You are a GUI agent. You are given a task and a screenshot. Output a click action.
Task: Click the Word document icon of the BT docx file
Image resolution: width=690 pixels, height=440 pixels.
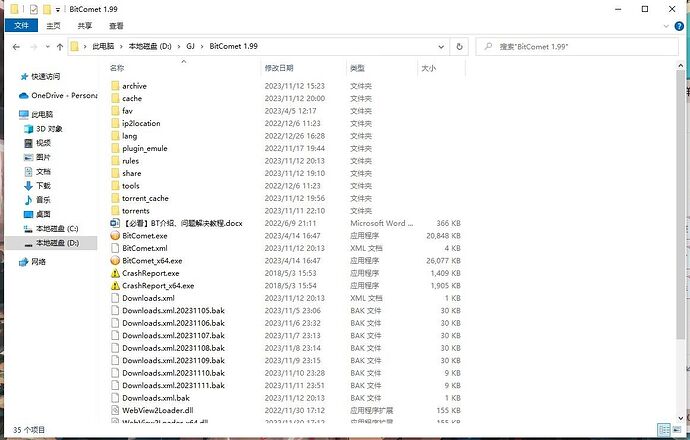pos(115,223)
